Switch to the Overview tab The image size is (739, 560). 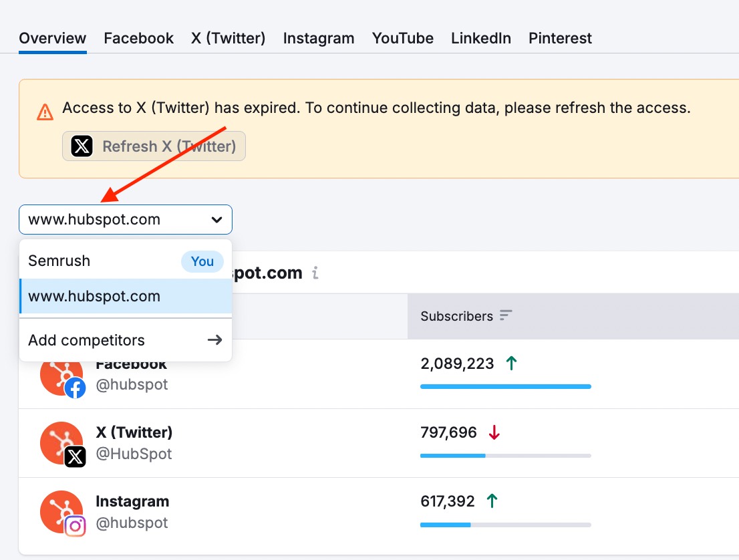point(52,38)
